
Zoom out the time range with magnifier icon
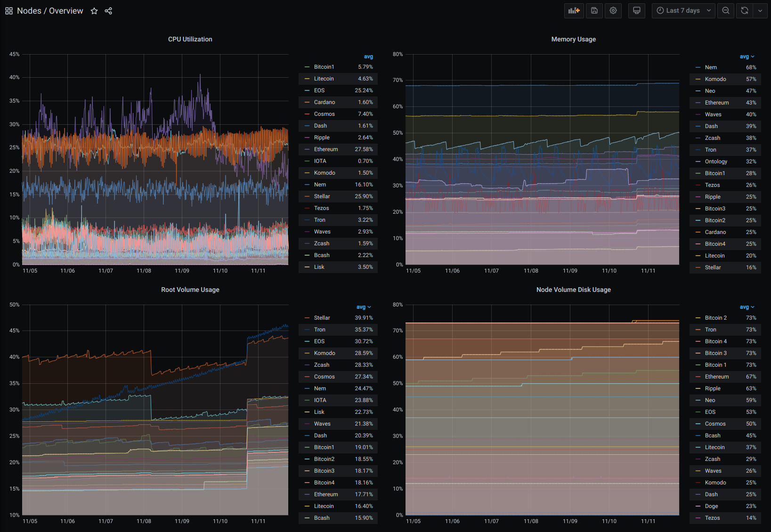[x=725, y=10]
